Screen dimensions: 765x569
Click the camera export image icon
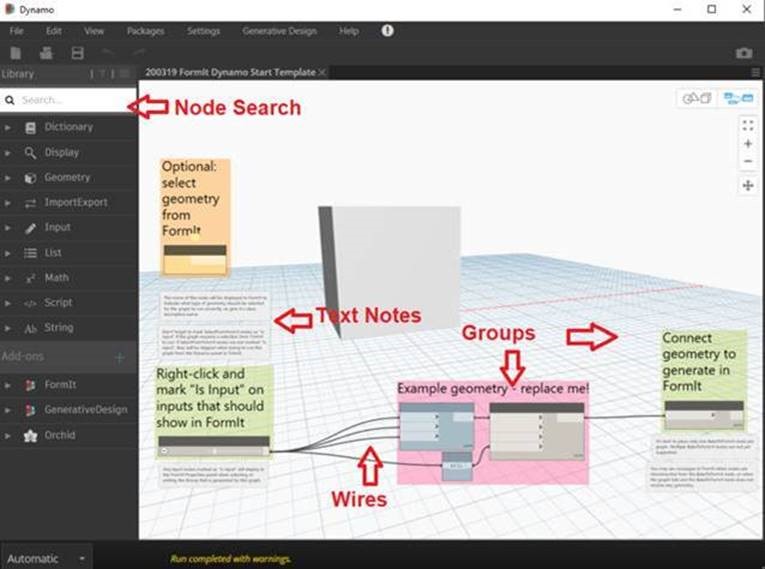(744, 53)
